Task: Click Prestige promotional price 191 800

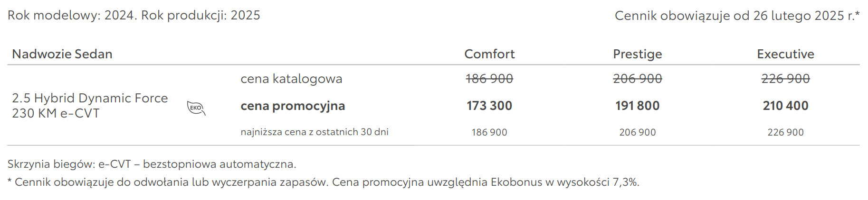Action: [x=637, y=106]
